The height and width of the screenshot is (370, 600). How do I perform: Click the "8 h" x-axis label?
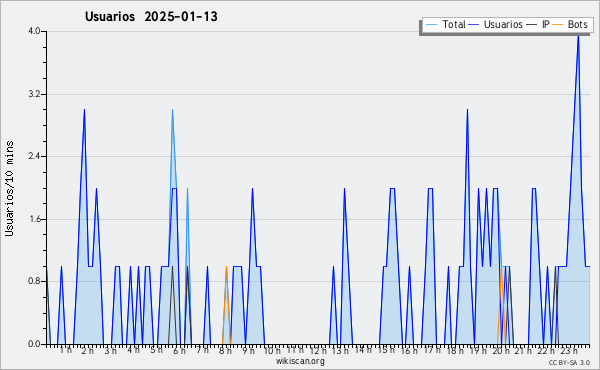point(225,351)
